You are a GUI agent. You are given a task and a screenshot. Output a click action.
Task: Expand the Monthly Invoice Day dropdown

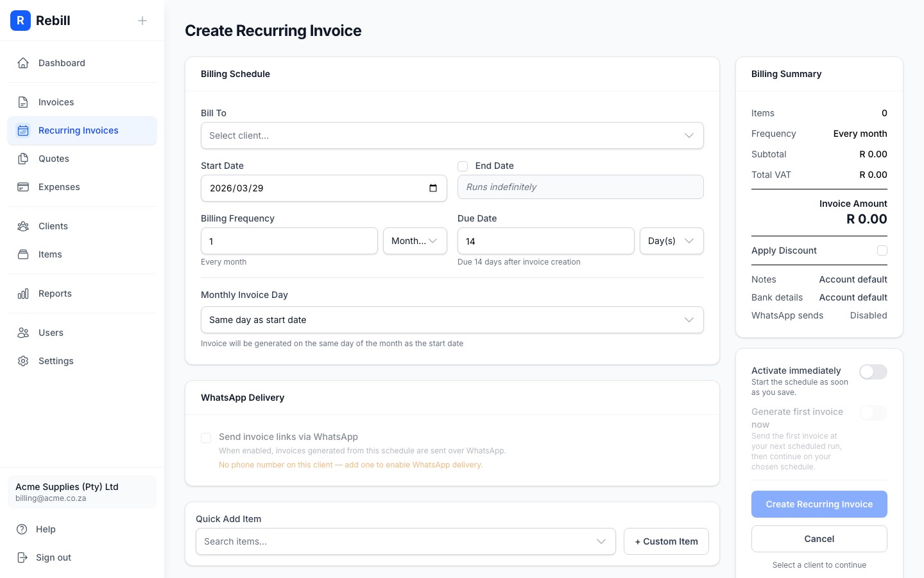(x=452, y=320)
